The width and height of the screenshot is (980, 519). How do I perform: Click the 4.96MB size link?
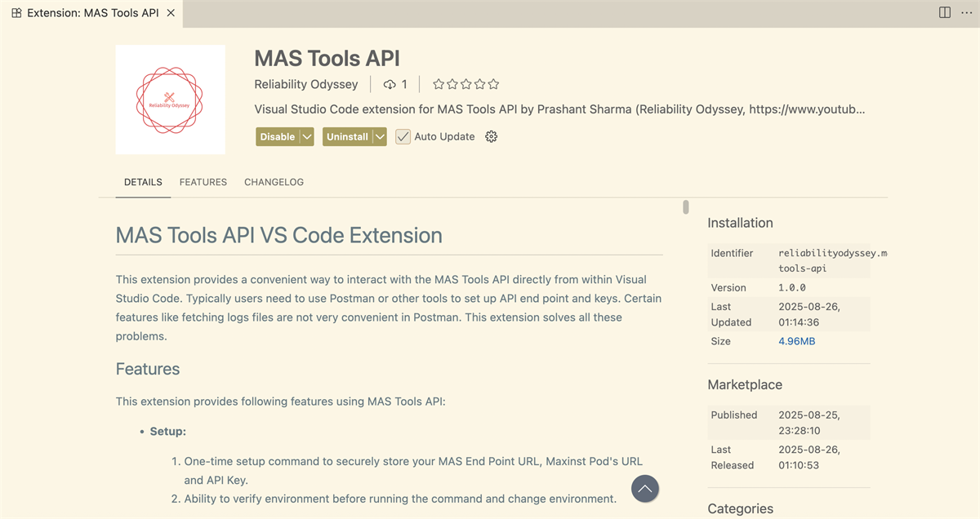796,341
